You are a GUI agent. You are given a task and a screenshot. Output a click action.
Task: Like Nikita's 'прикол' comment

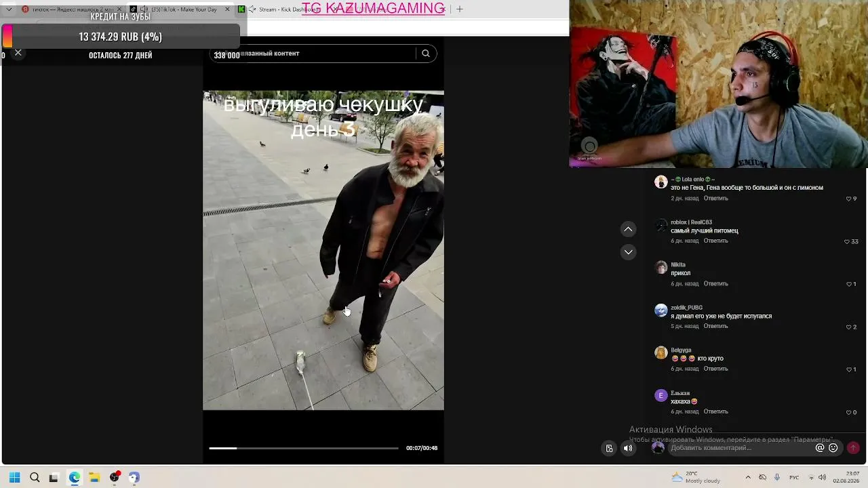tap(848, 285)
